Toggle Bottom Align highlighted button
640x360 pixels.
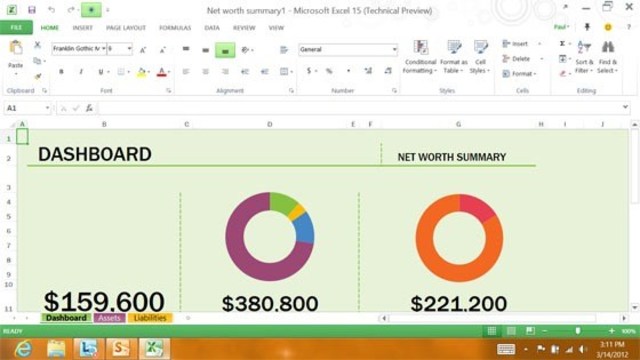pos(225,50)
